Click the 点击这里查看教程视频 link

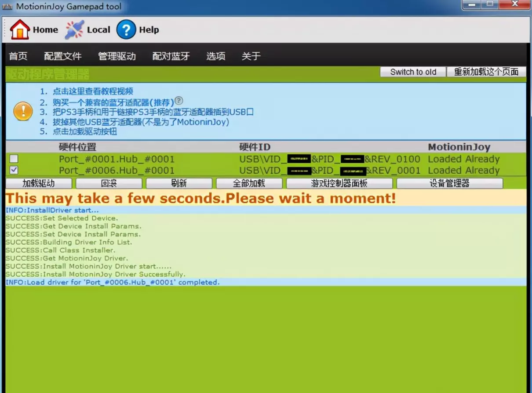coord(93,91)
